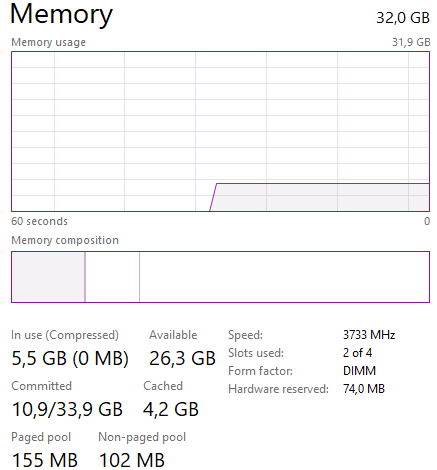Click the Available value 26,3 GB
The width and height of the screenshot is (437, 470).
coord(182,358)
